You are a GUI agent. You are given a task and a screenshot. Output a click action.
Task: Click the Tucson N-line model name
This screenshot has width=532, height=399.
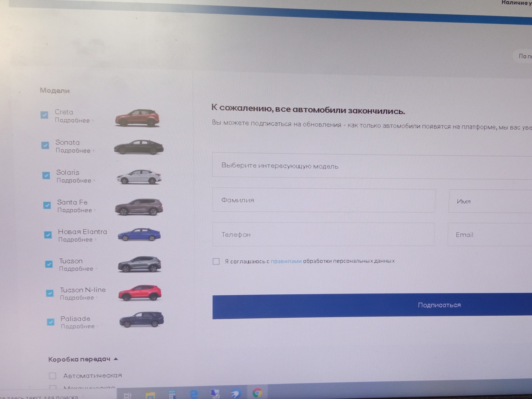83,290
